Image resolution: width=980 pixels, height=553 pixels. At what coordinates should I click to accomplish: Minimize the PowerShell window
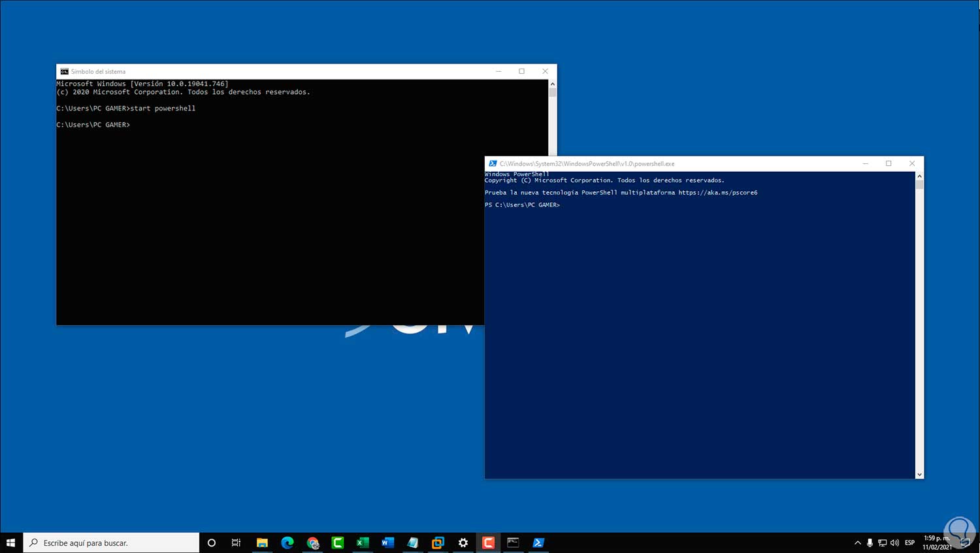pyautogui.click(x=866, y=164)
